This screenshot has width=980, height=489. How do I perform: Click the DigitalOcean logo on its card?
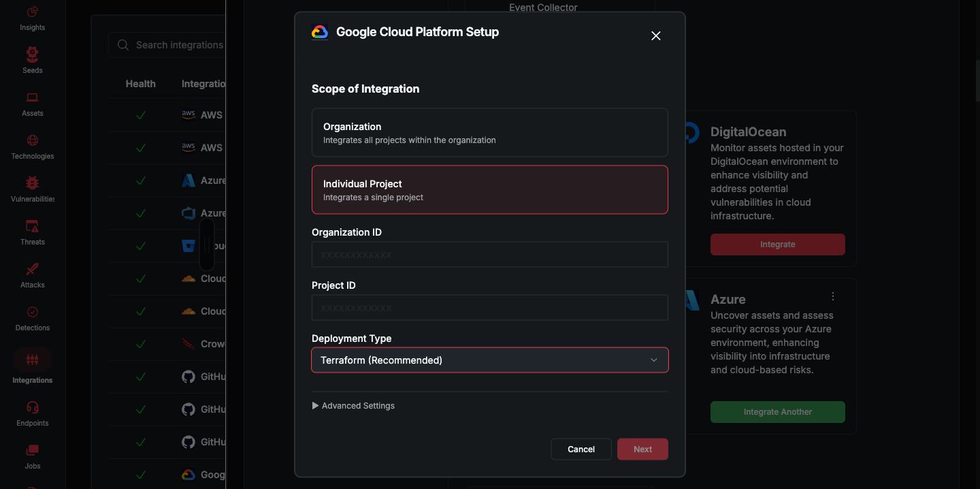point(691,132)
